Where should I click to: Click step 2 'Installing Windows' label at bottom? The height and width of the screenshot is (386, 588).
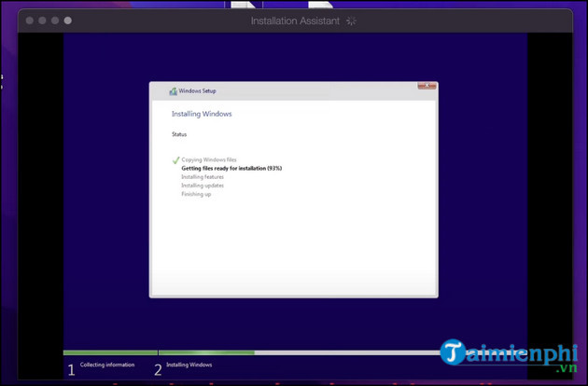point(189,365)
